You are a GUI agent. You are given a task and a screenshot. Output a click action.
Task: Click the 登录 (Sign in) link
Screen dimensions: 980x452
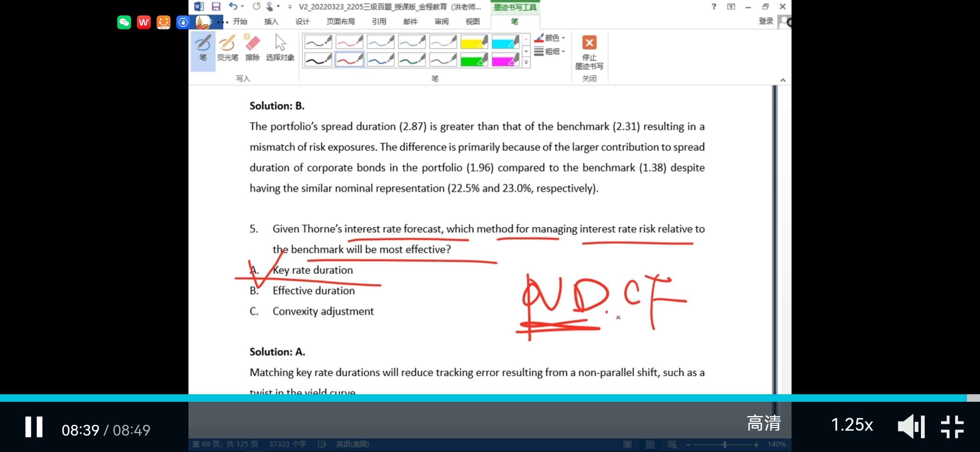[x=766, y=21]
